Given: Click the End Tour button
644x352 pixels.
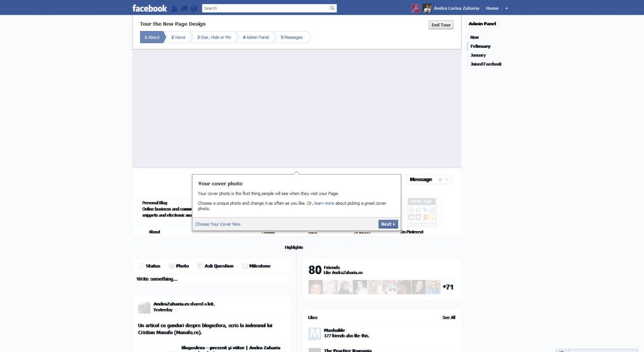Looking at the screenshot, I should click(x=441, y=25).
